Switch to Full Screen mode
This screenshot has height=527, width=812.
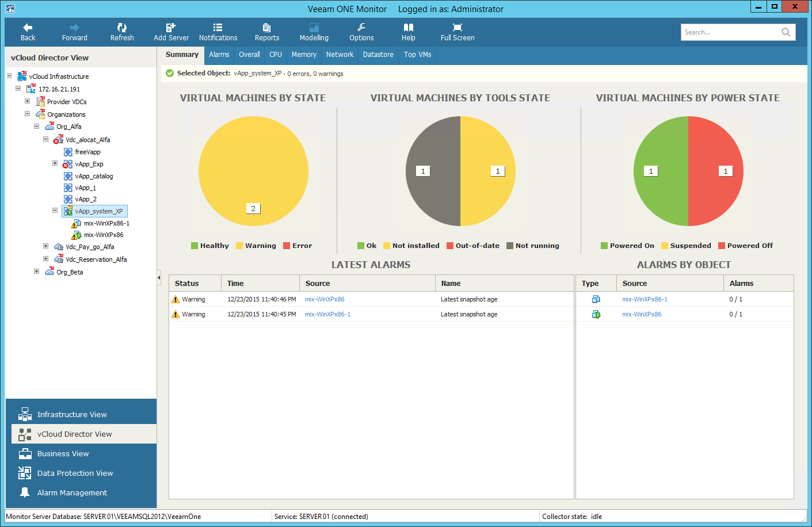click(458, 32)
